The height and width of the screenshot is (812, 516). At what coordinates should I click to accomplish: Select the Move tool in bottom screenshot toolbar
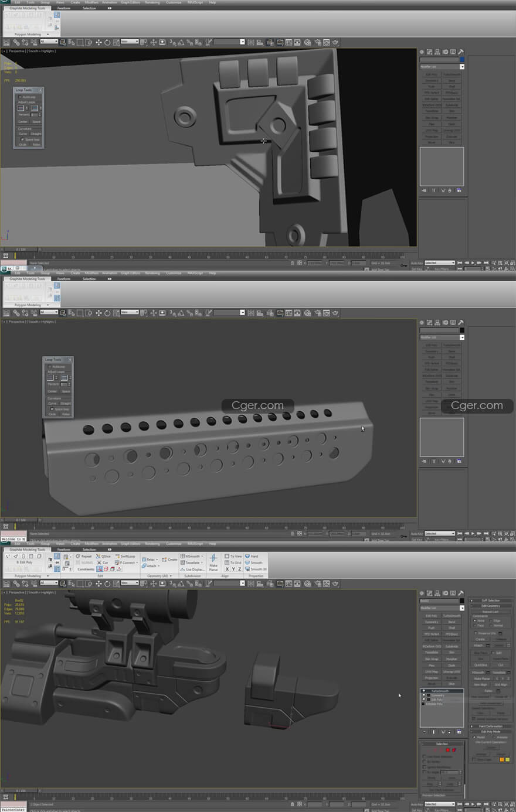99,584
